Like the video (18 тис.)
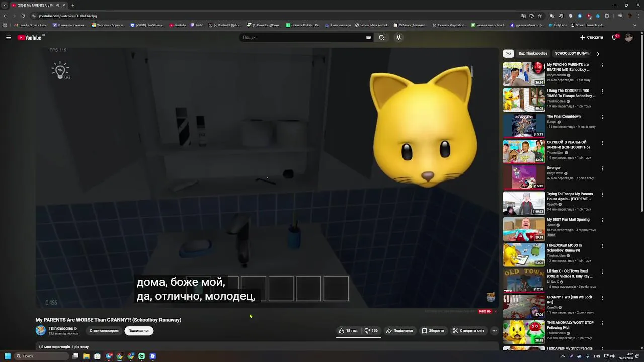 (x=348, y=331)
